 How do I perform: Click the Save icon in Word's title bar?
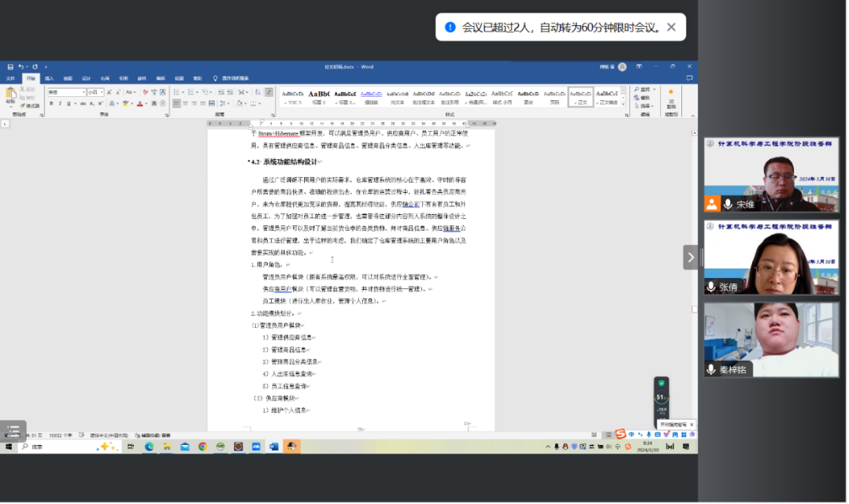[10, 67]
